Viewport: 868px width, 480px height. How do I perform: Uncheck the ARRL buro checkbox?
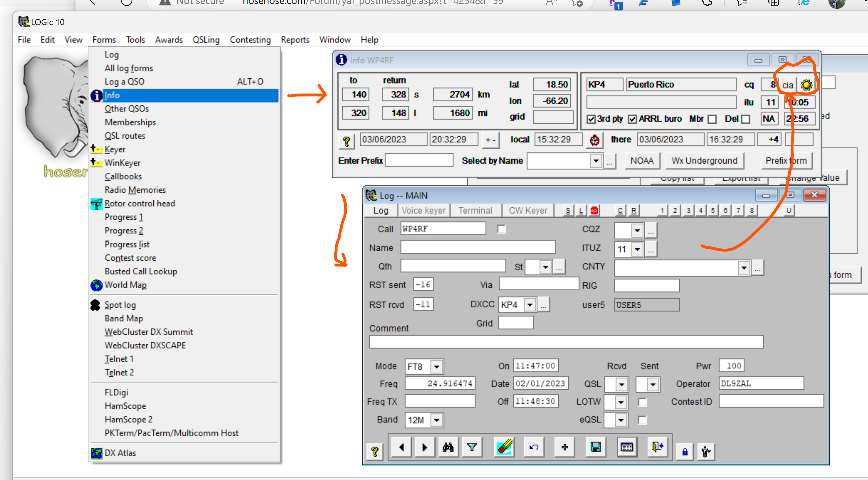point(632,119)
